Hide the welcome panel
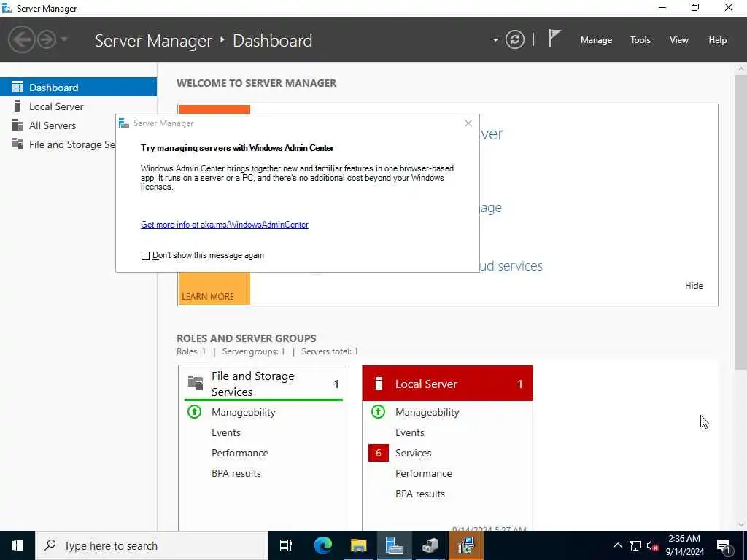This screenshot has width=747, height=560. [x=694, y=286]
